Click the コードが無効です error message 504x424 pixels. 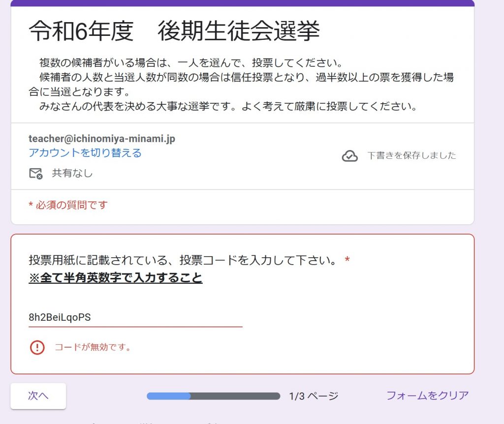94,347
